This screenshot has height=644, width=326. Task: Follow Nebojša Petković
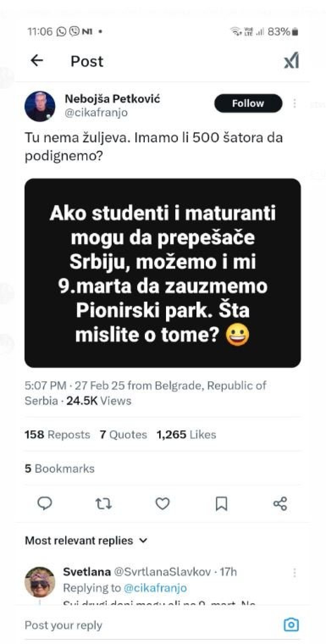tap(248, 103)
